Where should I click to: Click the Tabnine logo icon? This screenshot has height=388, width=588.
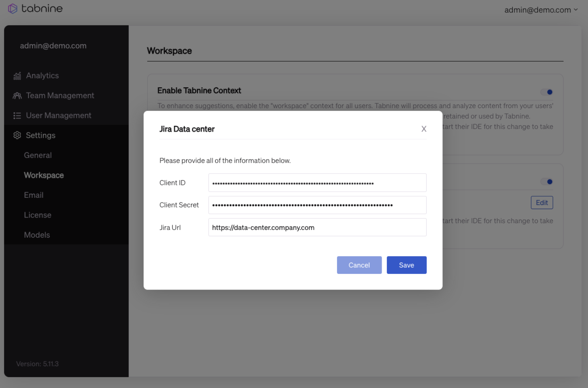coord(13,8)
